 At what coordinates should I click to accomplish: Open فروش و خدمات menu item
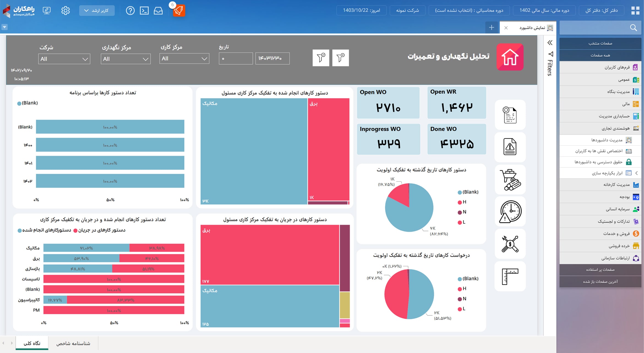[x=600, y=234]
